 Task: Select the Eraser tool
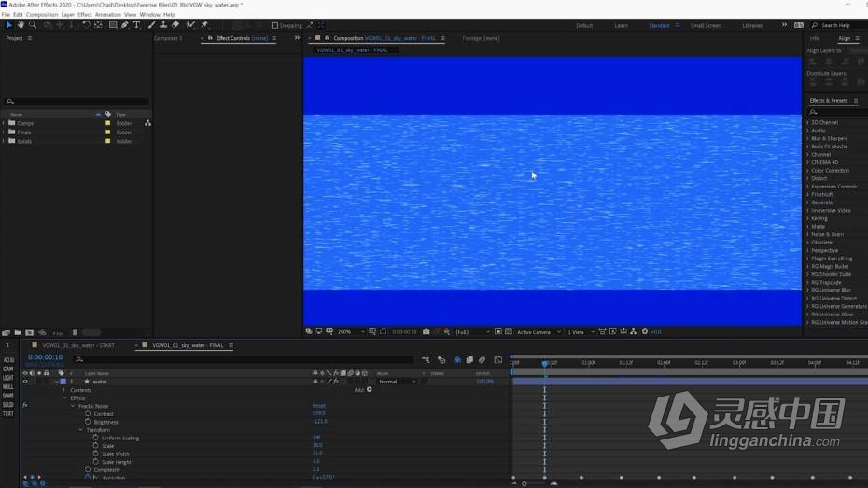point(175,25)
